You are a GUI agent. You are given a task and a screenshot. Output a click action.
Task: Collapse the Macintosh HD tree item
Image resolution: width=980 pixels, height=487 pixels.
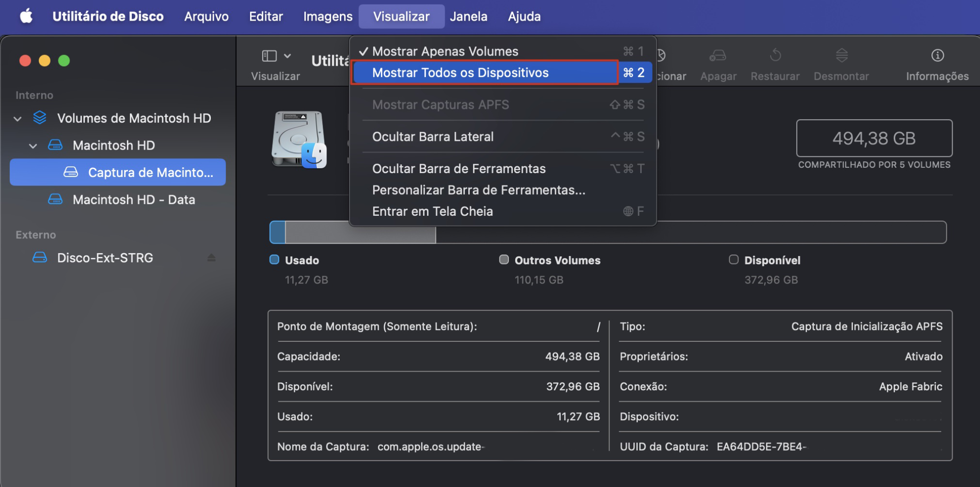point(33,146)
